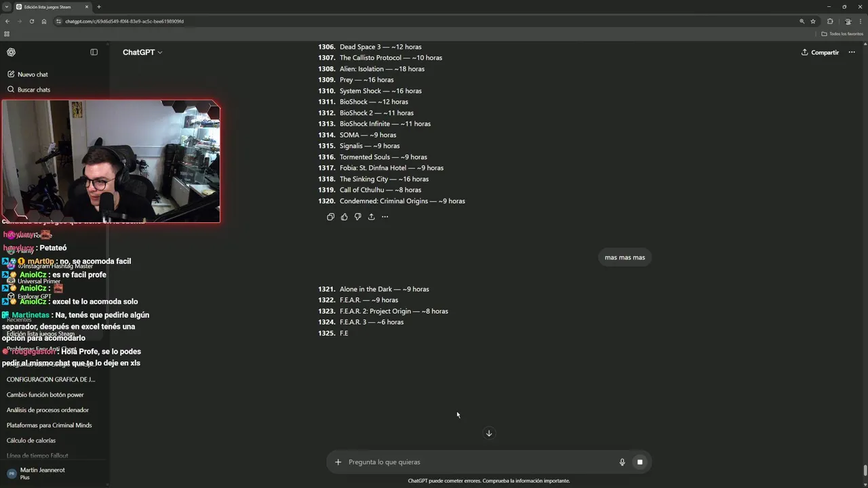Click the Compartir share button
The width and height of the screenshot is (868, 488).
(820, 52)
